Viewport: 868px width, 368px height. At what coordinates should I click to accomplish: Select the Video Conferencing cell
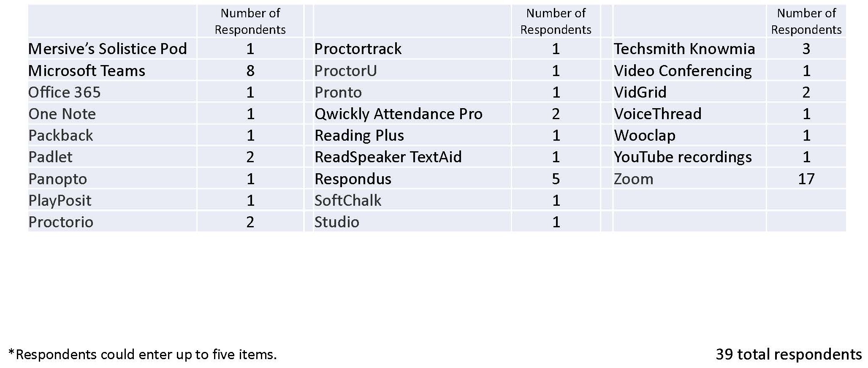[683, 71]
